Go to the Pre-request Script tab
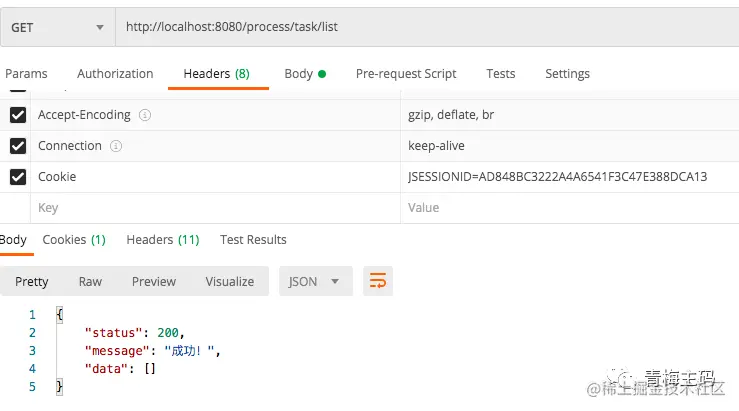This screenshot has height=411, width=739. coord(406,74)
